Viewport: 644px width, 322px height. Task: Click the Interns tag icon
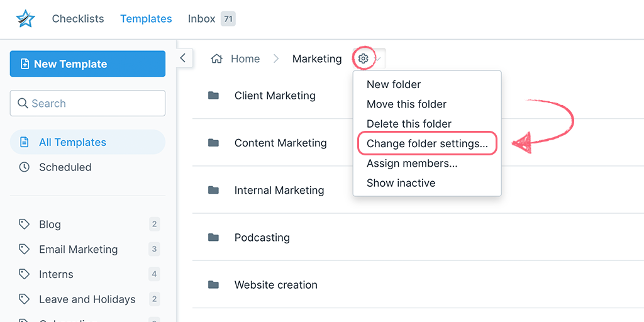[25, 274]
